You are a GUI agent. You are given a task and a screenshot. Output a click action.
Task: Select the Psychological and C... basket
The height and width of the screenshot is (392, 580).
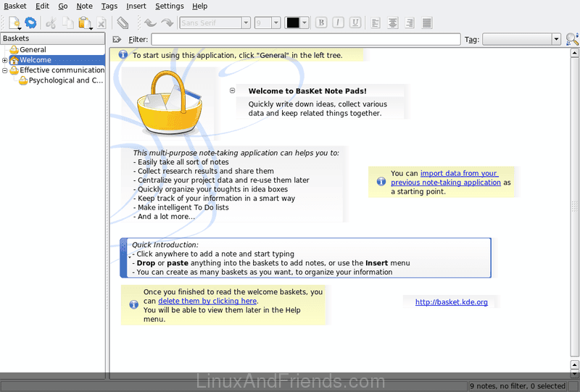click(65, 80)
